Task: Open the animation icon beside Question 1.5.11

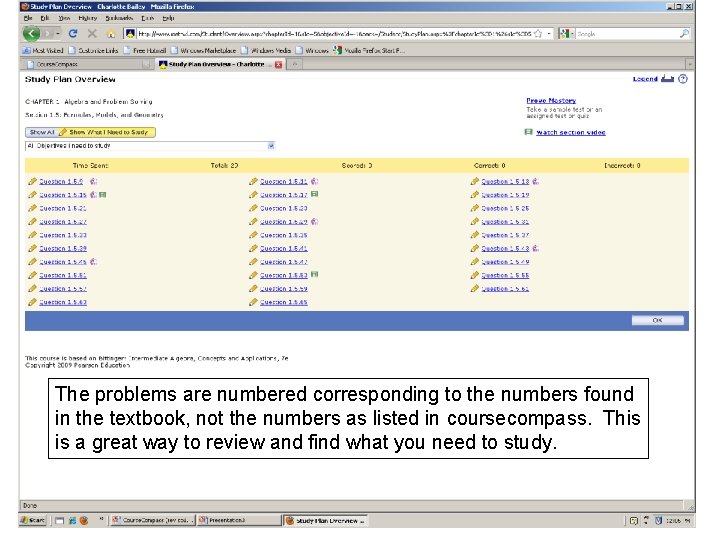Action: click(314, 181)
